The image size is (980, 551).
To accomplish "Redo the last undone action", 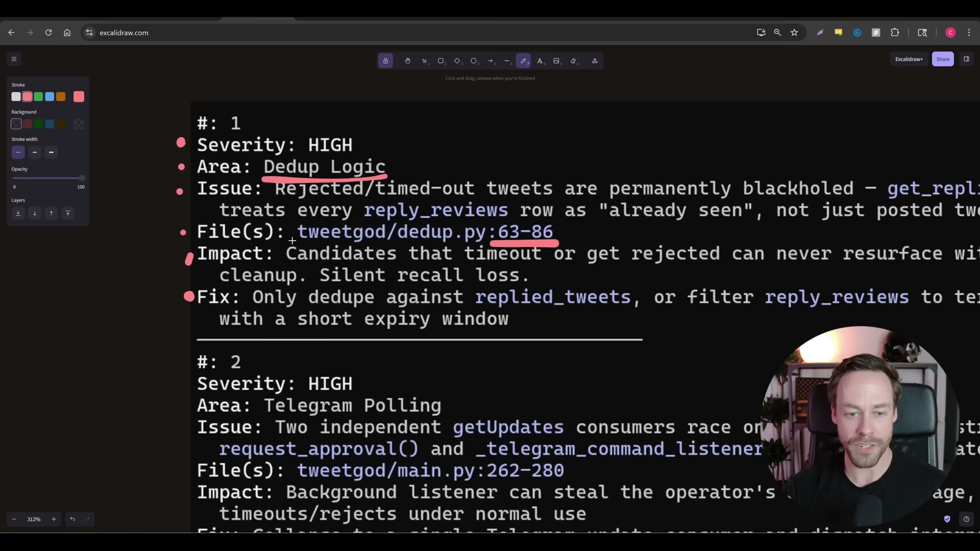I will (x=87, y=519).
